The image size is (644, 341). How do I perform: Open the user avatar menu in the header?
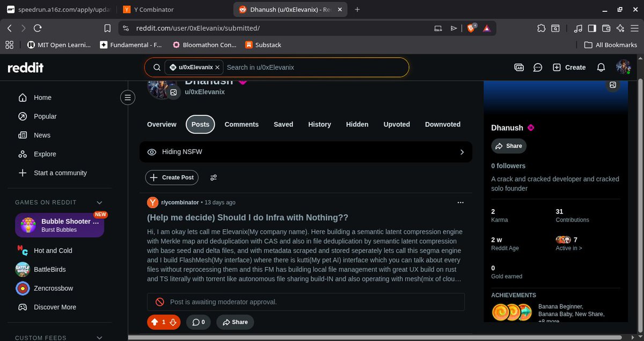623,68
